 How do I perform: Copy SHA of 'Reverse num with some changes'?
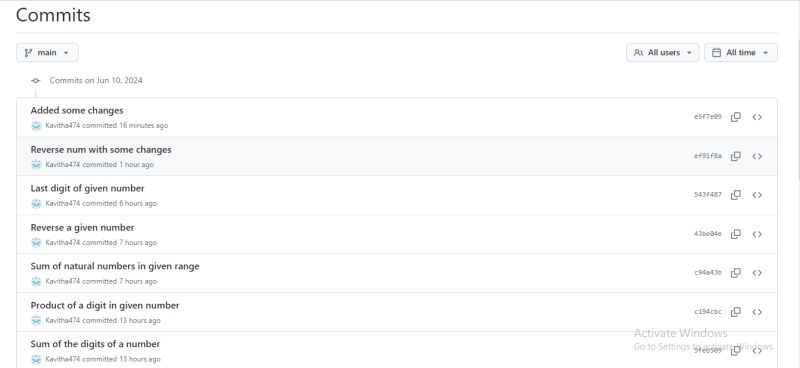(735, 156)
